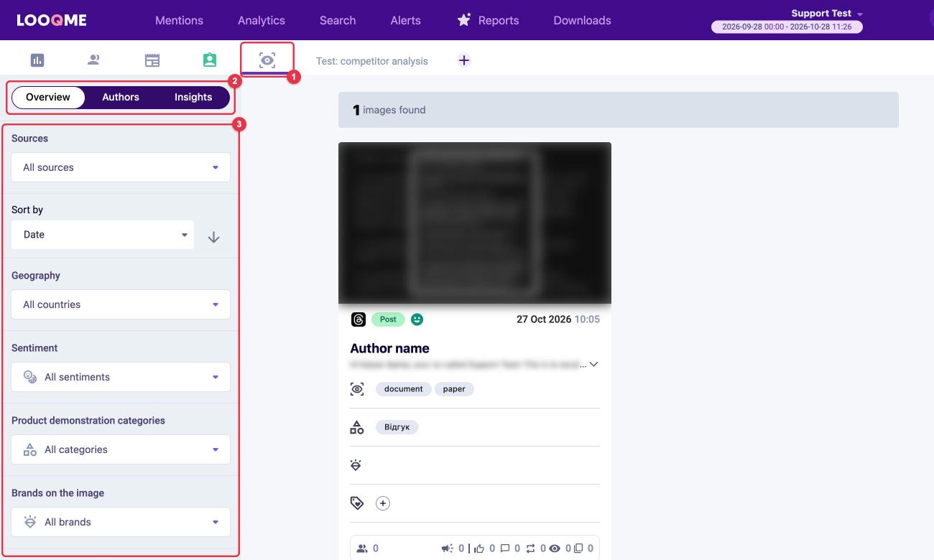The height and width of the screenshot is (560, 934).
Task: Open the Analytics section
Action: tap(262, 20)
